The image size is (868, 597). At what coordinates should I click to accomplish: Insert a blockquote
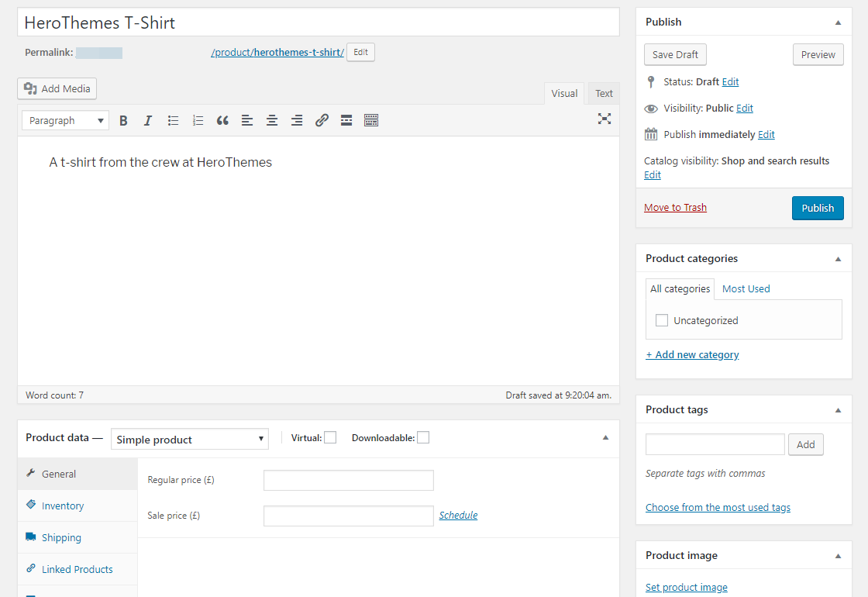tap(222, 120)
